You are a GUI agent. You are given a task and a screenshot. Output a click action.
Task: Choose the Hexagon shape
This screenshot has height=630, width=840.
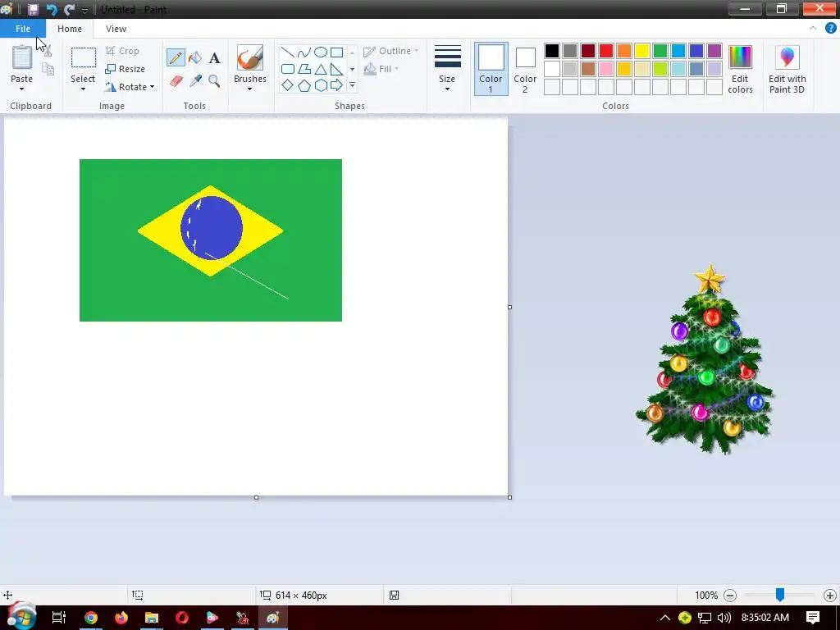[321, 85]
